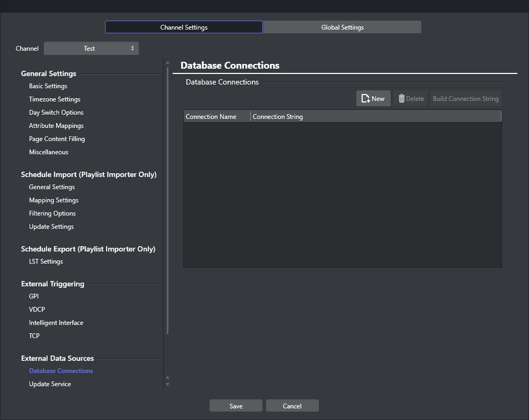Image resolution: width=529 pixels, height=420 pixels.
Task: Select Attribute Mappings entry
Action: (x=56, y=126)
